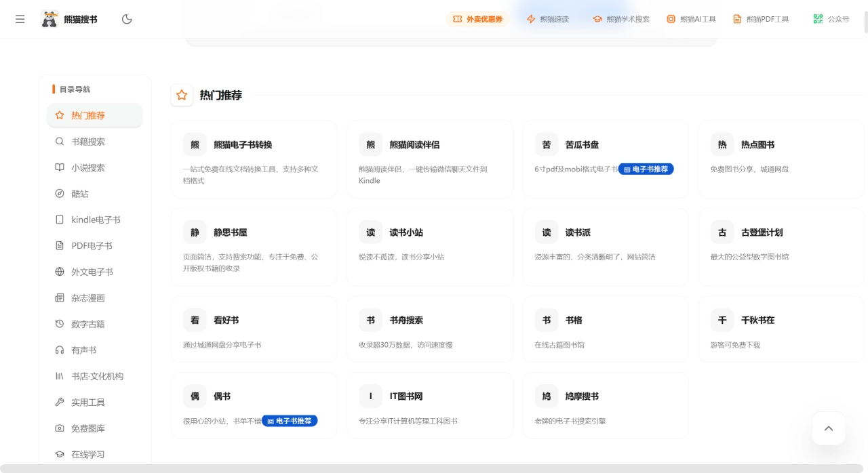Click the history icon beside 数字古籍

coord(60,324)
